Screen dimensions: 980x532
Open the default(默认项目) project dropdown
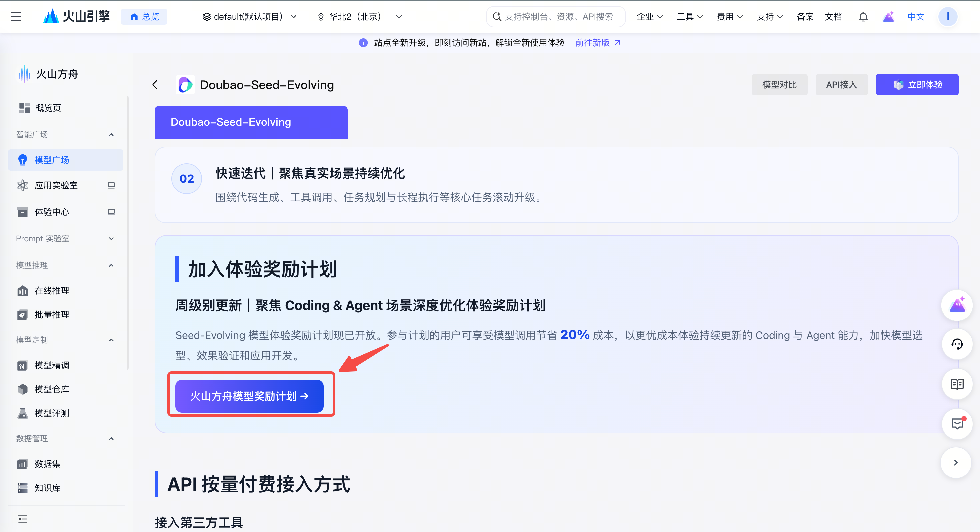[x=249, y=17]
